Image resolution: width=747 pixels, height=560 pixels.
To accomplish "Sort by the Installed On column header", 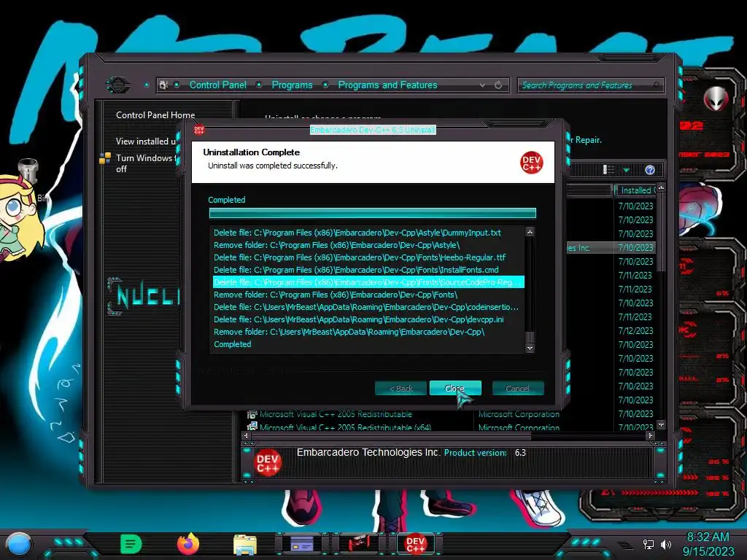I will click(635, 190).
